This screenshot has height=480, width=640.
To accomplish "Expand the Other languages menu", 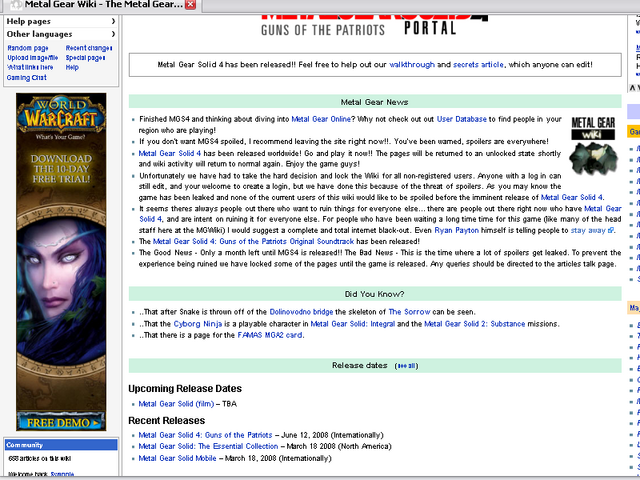I will click(x=61, y=34).
